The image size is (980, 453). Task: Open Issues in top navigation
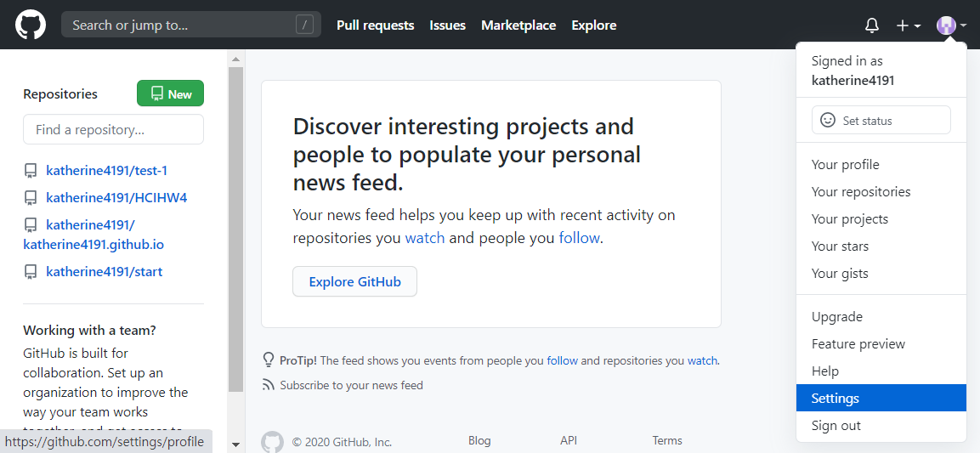pos(447,25)
